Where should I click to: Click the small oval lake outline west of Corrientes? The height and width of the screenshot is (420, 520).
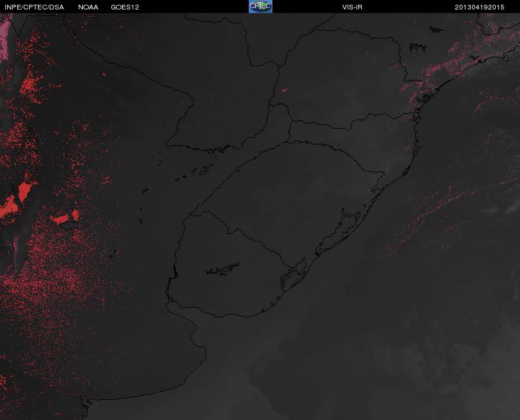[145, 191]
